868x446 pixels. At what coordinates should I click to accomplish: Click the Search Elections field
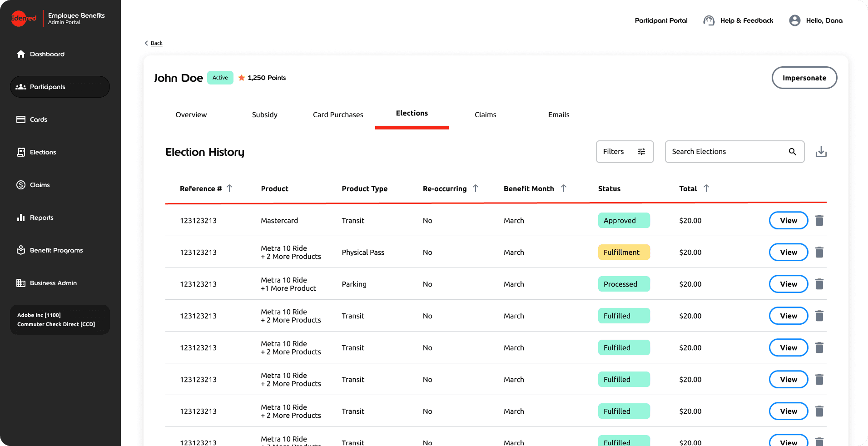(x=735, y=152)
